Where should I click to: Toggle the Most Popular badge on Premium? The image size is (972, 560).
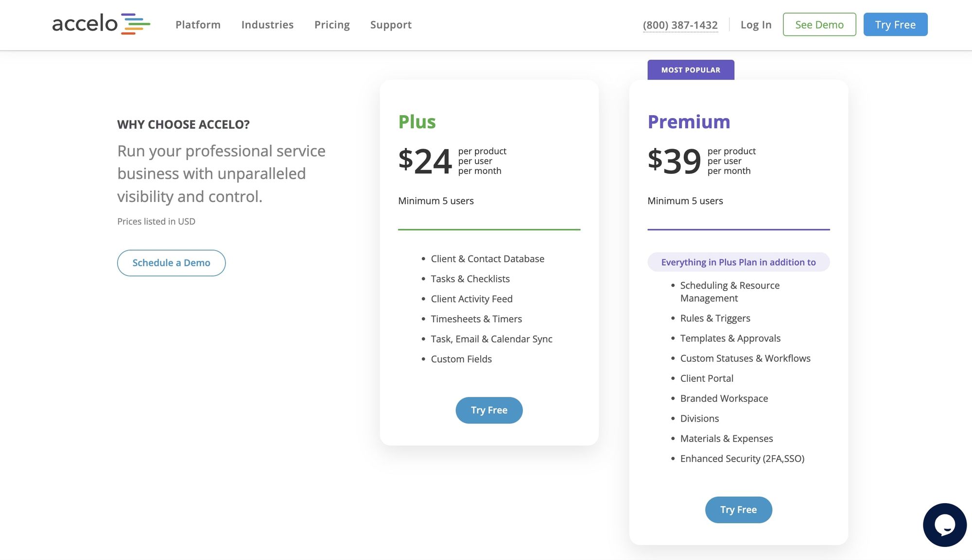tap(690, 69)
